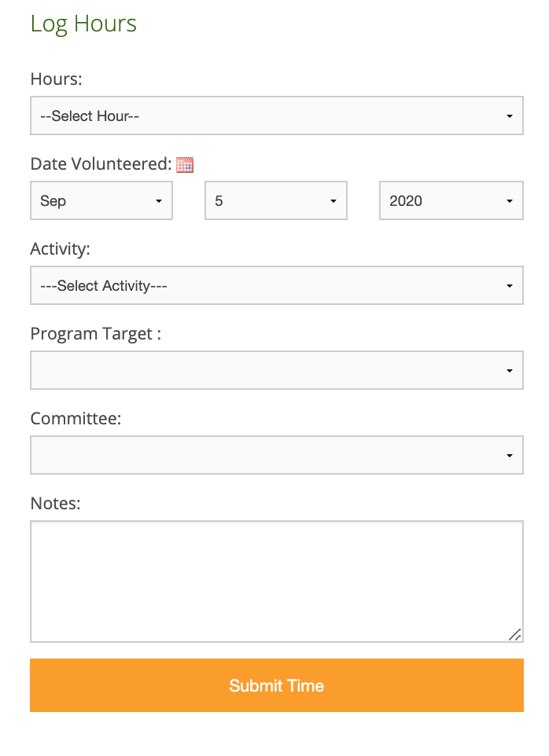The image size is (549, 756).
Task: Open the year dropdown showing 2020
Action: (x=451, y=200)
